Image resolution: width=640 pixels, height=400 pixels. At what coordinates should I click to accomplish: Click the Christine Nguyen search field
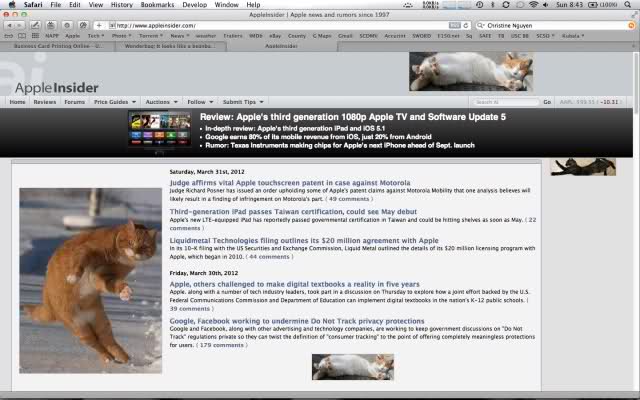[555, 25]
